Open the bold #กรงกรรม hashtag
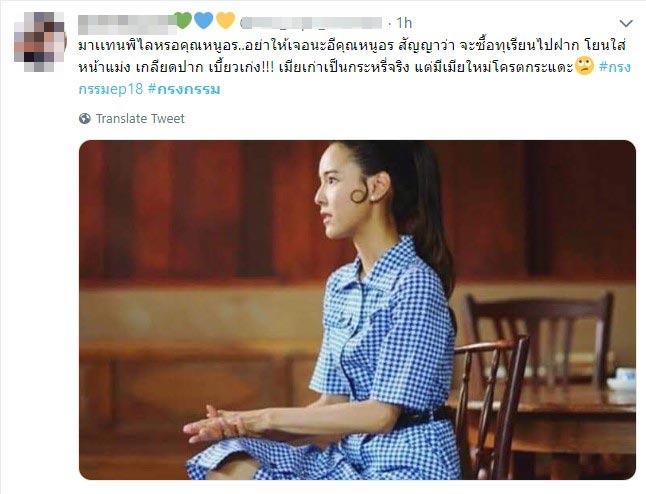646x494 pixels. (184, 89)
